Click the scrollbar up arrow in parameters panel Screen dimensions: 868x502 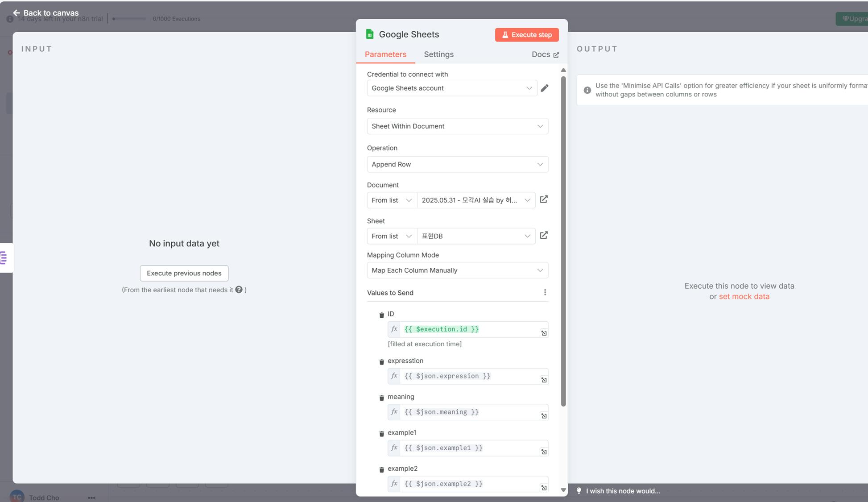pyautogui.click(x=563, y=70)
